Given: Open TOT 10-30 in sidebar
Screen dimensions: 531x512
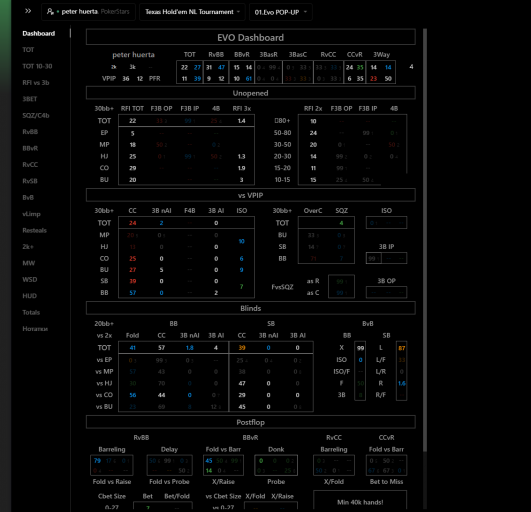Looking at the screenshot, I should tap(37, 66).
